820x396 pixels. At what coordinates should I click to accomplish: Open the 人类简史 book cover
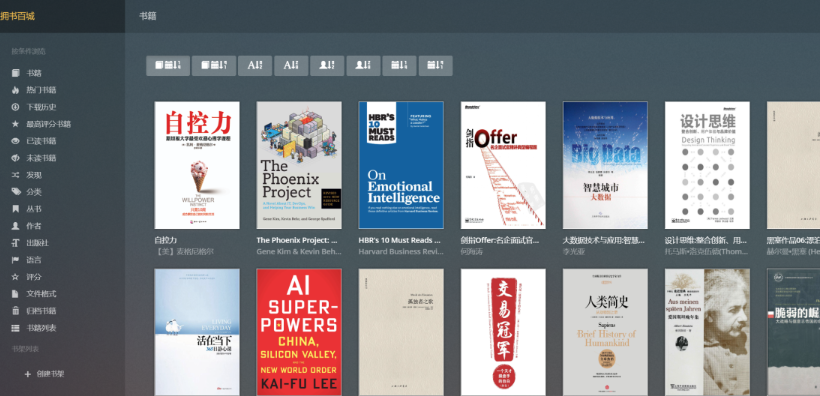pyautogui.click(x=605, y=332)
